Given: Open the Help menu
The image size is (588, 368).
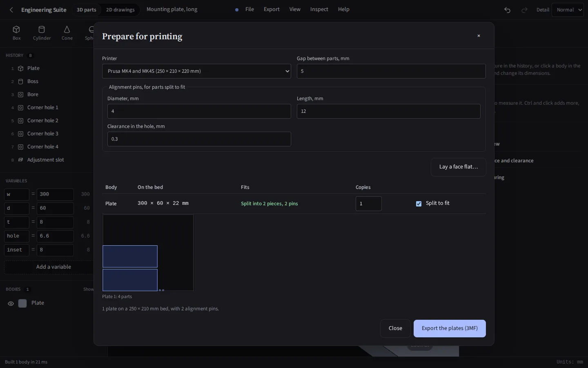Looking at the screenshot, I should point(343,9).
